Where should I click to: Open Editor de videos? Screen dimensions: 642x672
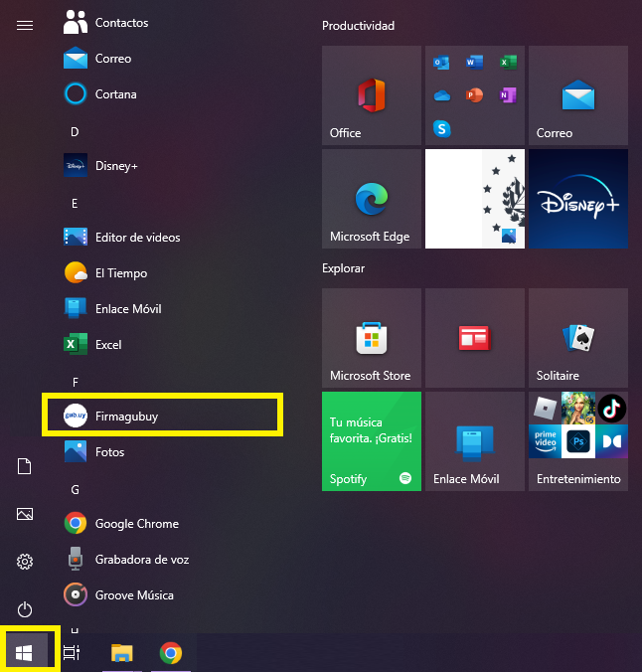(163, 237)
